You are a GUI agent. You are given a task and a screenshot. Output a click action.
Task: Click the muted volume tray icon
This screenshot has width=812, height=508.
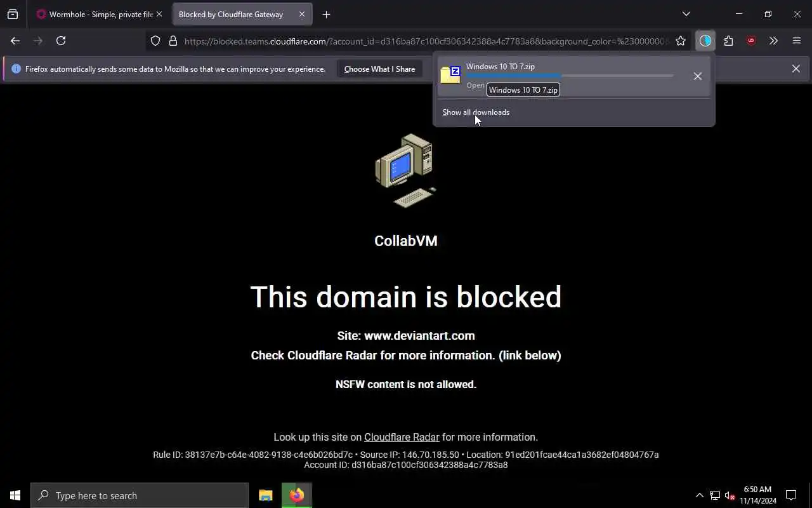[730, 495]
